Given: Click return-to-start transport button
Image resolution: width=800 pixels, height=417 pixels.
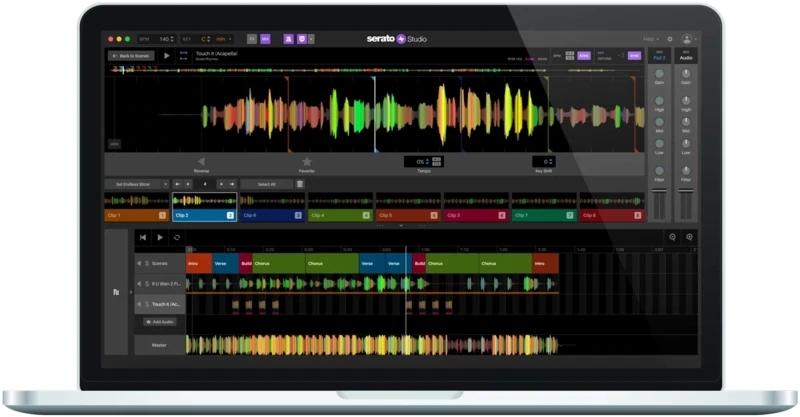Looking at the screenshot, I should pos(143,237).
